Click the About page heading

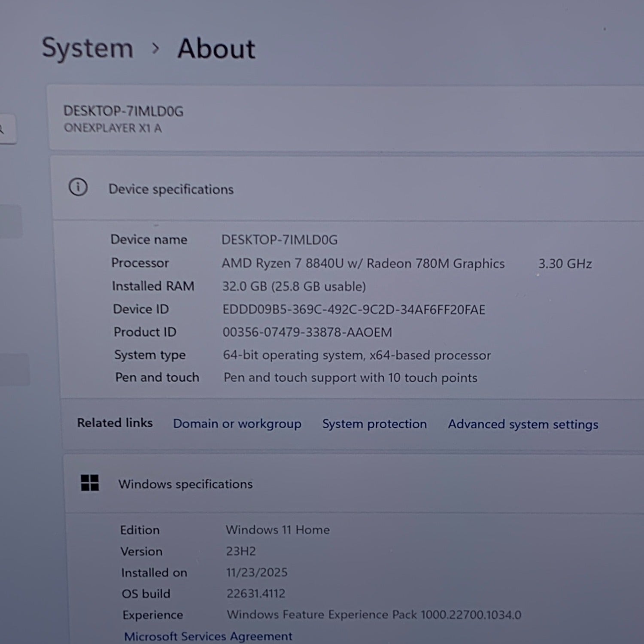click(216, 49)
